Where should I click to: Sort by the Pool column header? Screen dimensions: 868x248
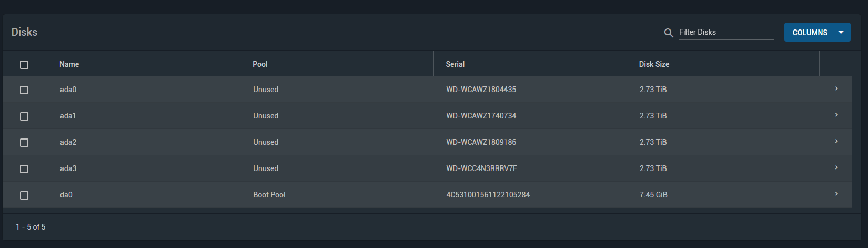[x=260, y=64]
